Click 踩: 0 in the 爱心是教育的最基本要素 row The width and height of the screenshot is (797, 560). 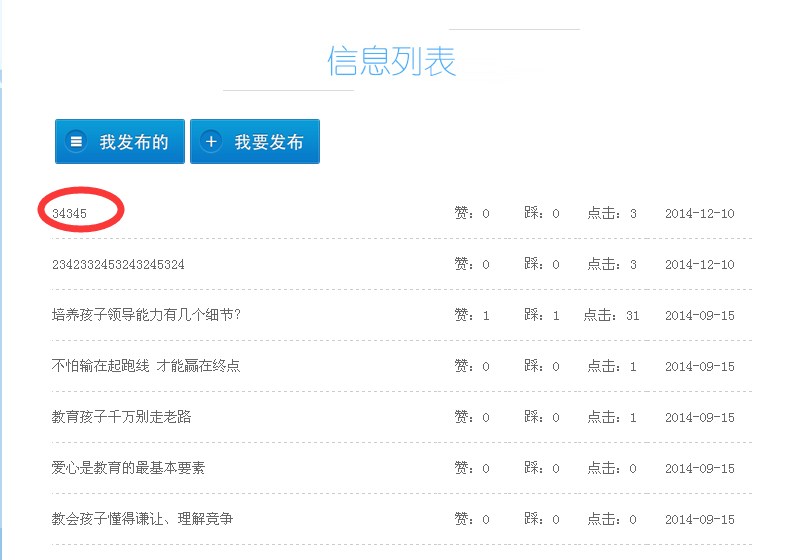(x=542, y=468)
